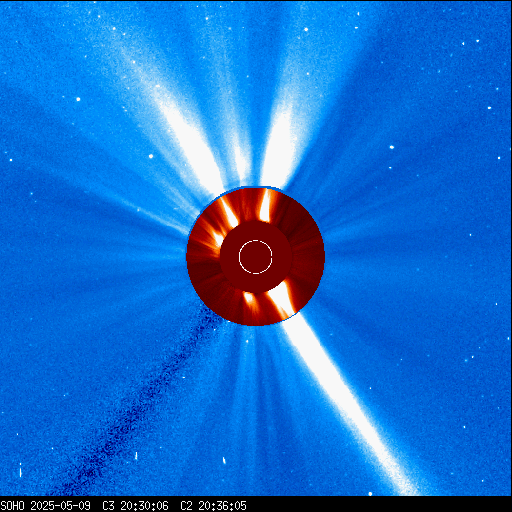Click the vertical streak star near bottom-left edge
Viewport: 512px width, 512px height.
[x=21, y=470]
